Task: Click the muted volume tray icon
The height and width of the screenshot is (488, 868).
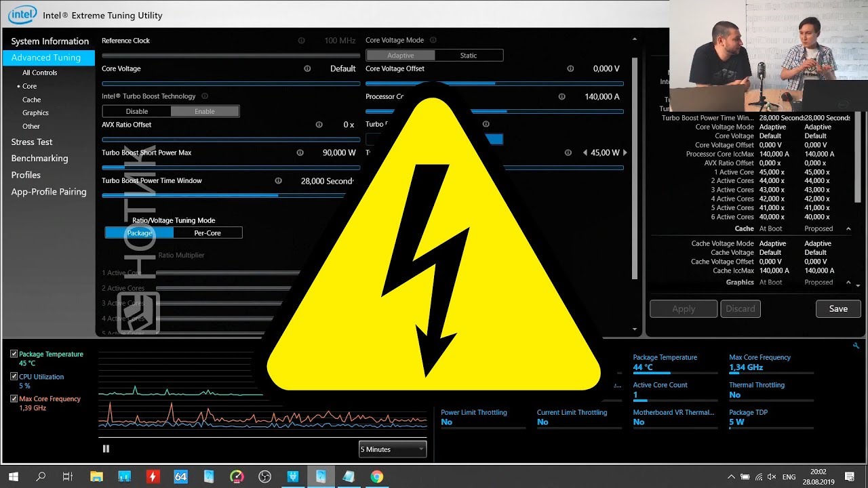Action: click(x=772, y=476)
